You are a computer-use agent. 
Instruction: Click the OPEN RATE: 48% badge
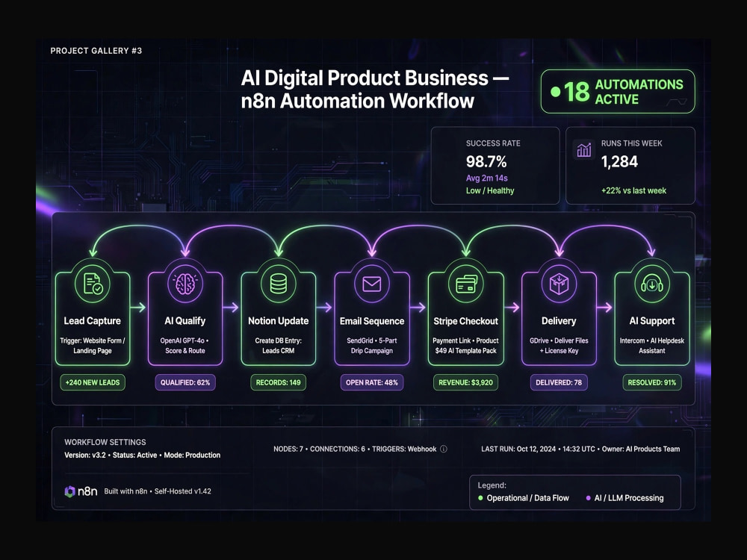[371, 382]
